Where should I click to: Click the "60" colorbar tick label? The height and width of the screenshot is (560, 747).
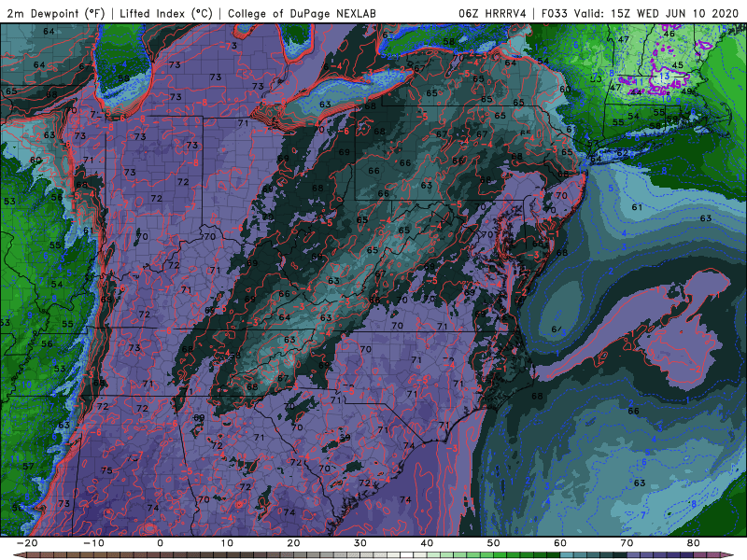(560, 543)
